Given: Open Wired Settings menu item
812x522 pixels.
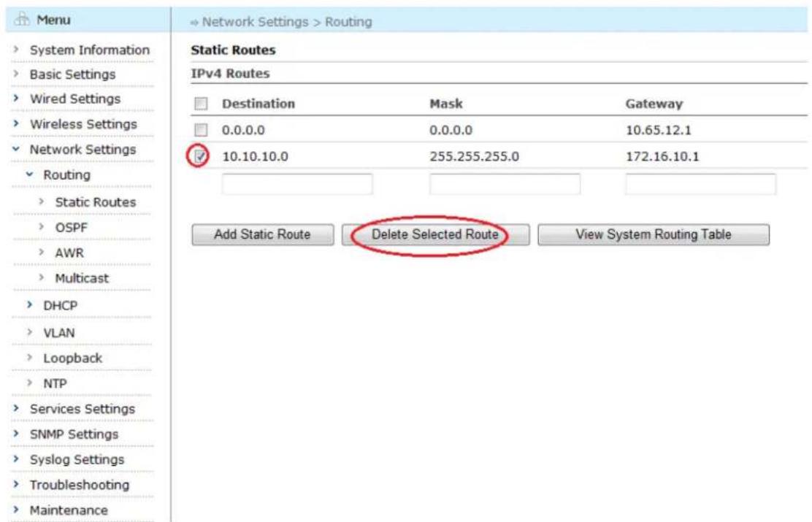Looking at the screenshot, I should (x=75, y=99).
